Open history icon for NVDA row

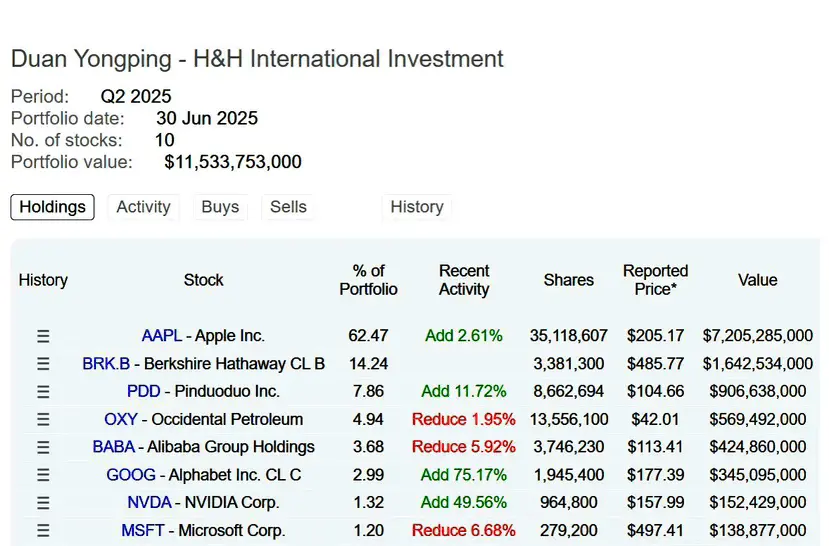point(43,503)
